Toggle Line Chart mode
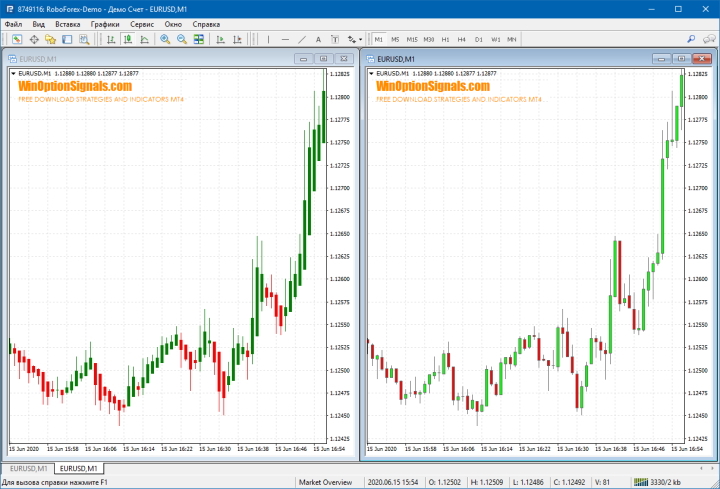The width and height of the screenshot is (720, 489). coord(144,39)
